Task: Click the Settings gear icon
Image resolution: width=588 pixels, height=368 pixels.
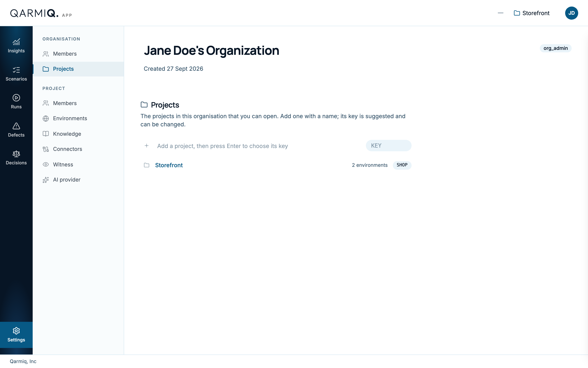Action: point(16,331)
